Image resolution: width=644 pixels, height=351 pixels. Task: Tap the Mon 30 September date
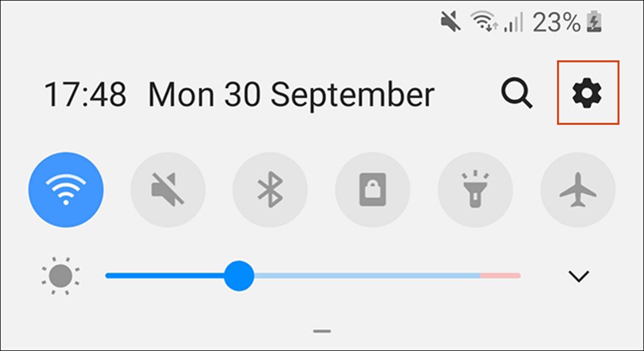(x=291, y=96)
